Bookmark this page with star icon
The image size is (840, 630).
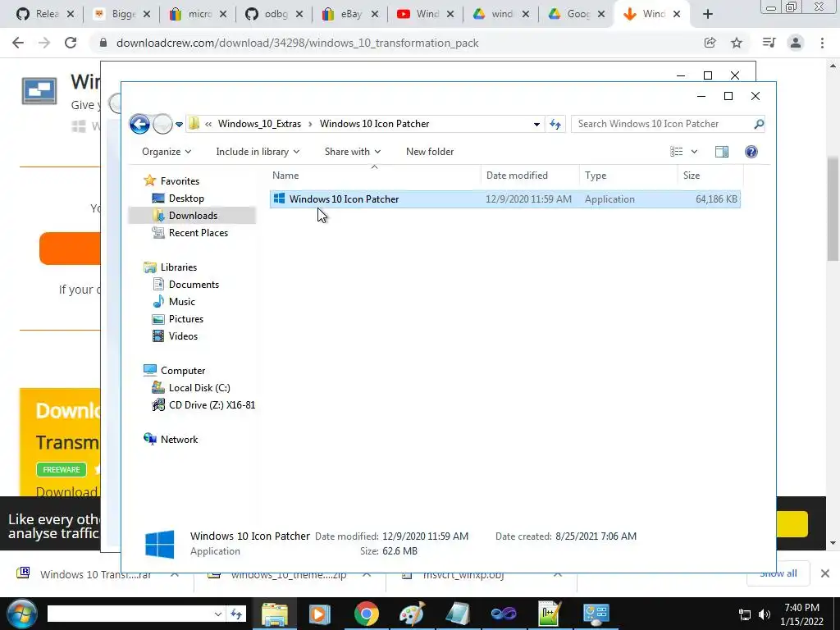[x=737, y=43]
